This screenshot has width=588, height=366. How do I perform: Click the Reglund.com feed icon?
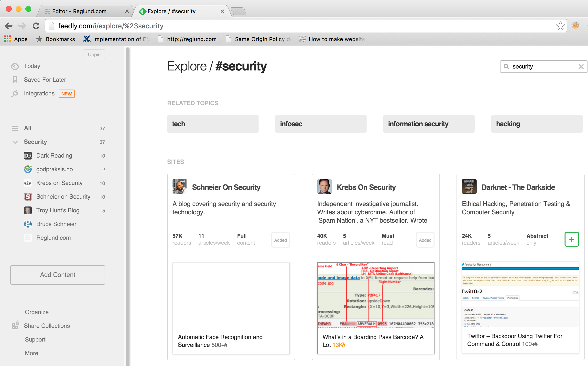(x=28, y=238)
